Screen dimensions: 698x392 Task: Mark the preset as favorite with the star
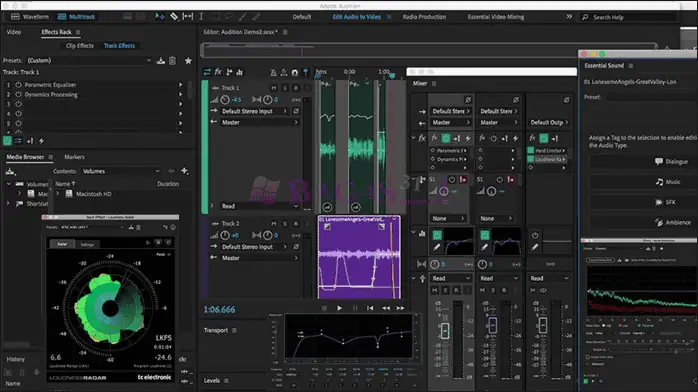click(188, 61)
